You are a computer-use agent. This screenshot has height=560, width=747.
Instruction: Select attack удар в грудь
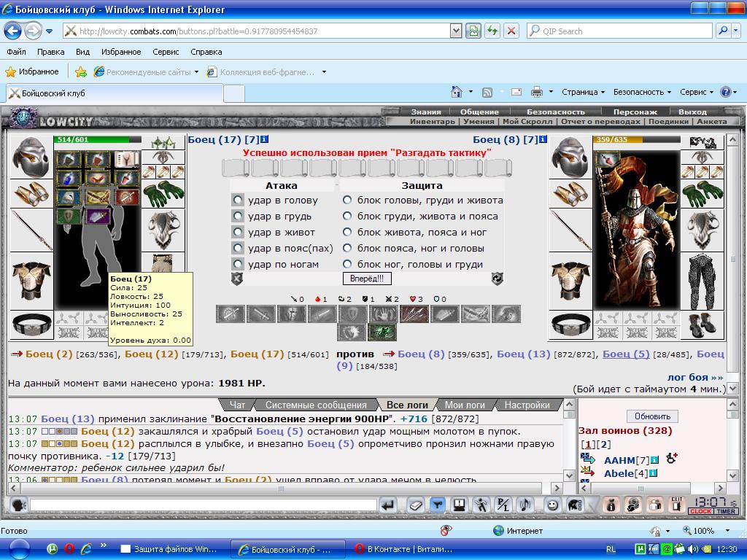[238, 216]
